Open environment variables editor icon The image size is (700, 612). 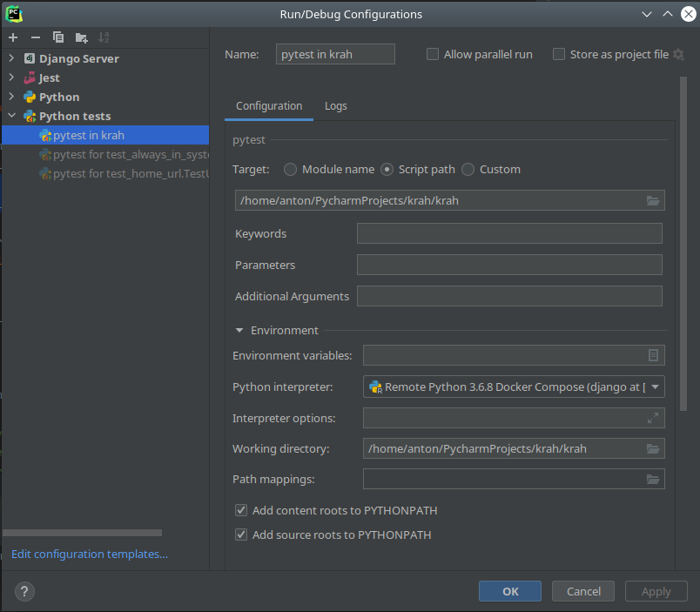coord(653,355)
